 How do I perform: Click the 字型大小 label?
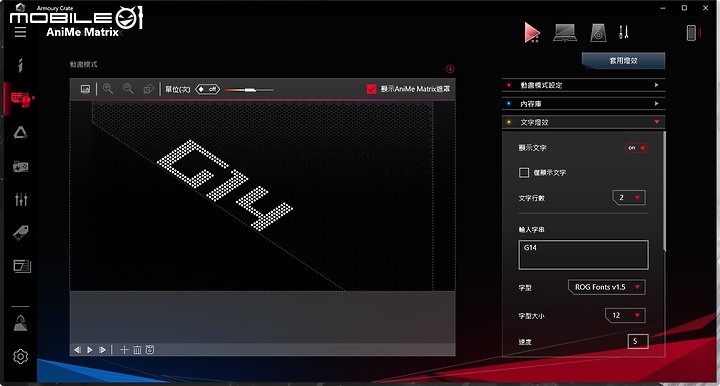click(531, 316)
